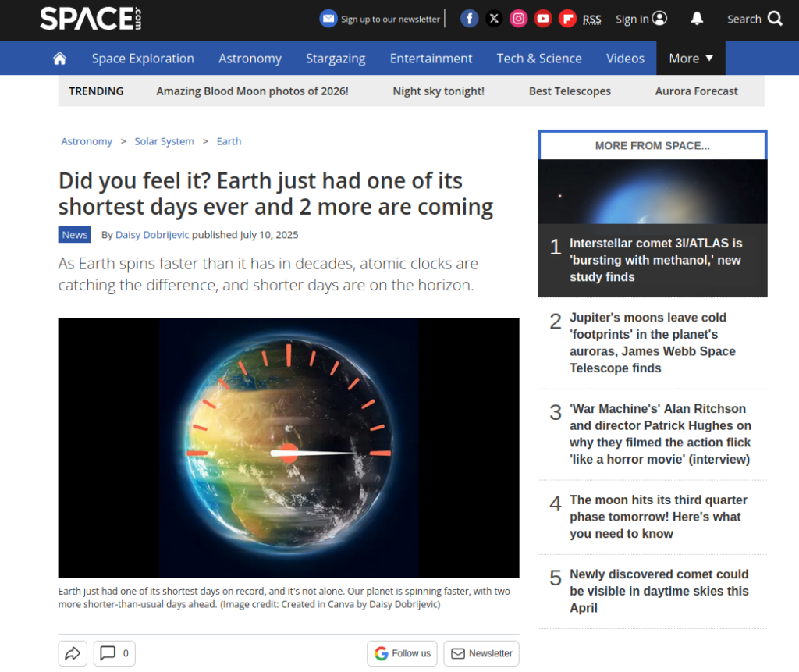Expand the More dropdown menu
The image size is (799, 672).
(x=691, y=59)
